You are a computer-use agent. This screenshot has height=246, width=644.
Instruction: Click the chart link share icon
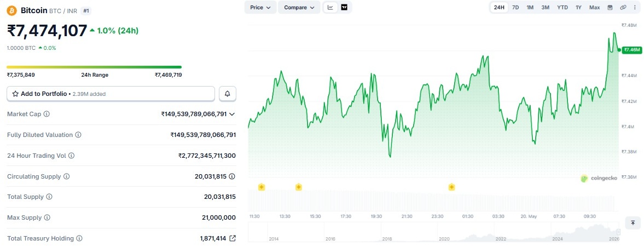point(623,8)
